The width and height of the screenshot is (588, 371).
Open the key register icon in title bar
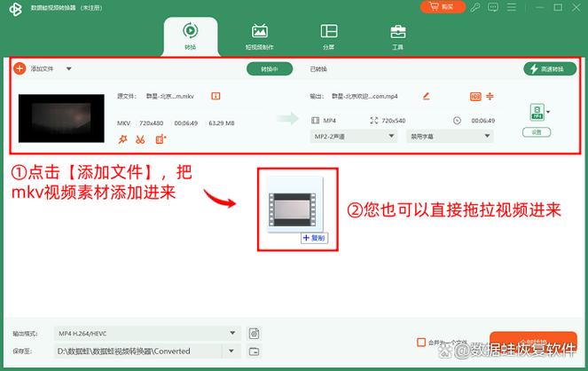pyautogui.click(x=475, y=7)
